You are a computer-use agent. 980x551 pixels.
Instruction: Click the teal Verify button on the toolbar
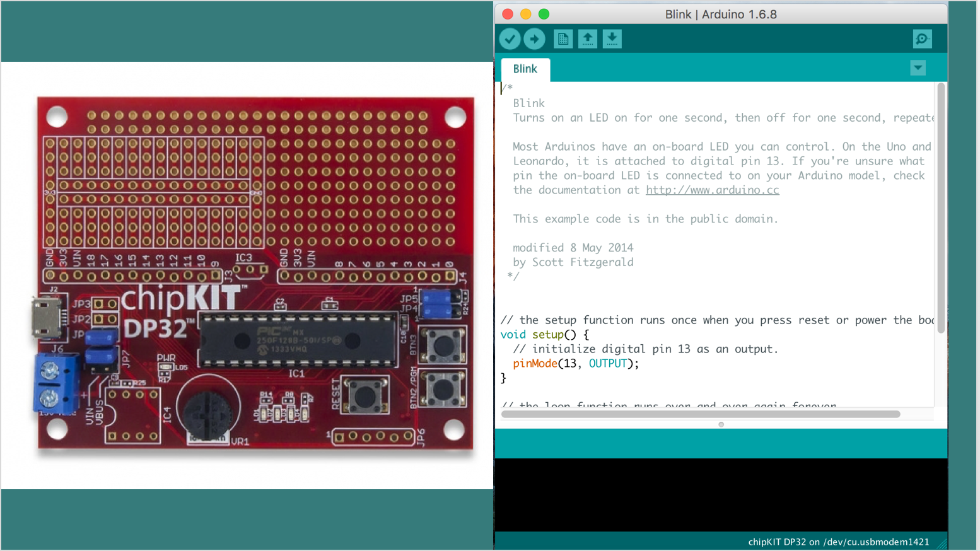pos(510,38)
